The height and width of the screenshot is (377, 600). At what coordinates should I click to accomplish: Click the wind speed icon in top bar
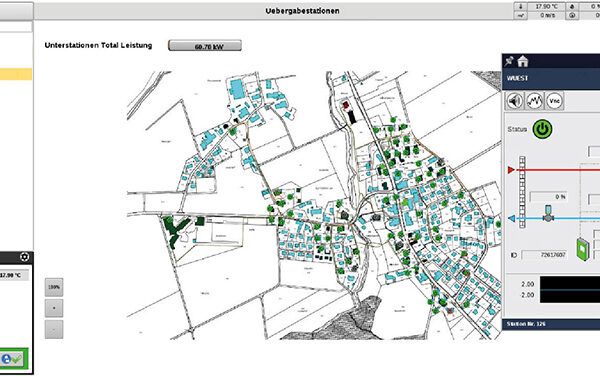point(520,15)
